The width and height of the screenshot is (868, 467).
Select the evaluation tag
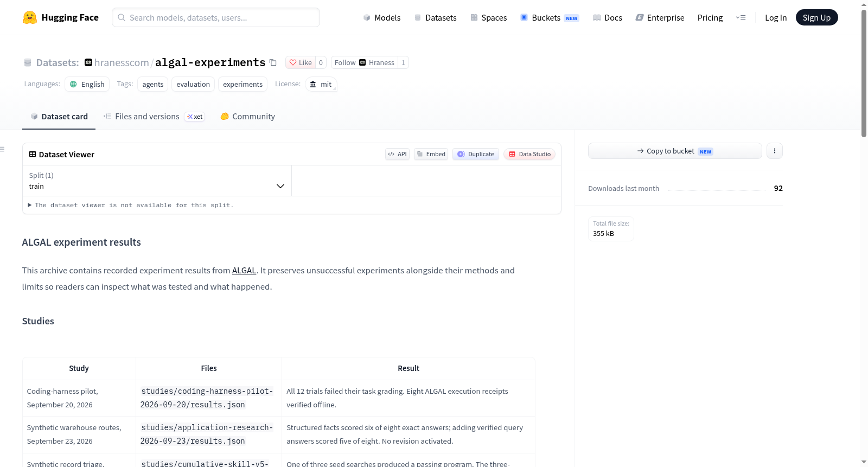coord(193,84)
